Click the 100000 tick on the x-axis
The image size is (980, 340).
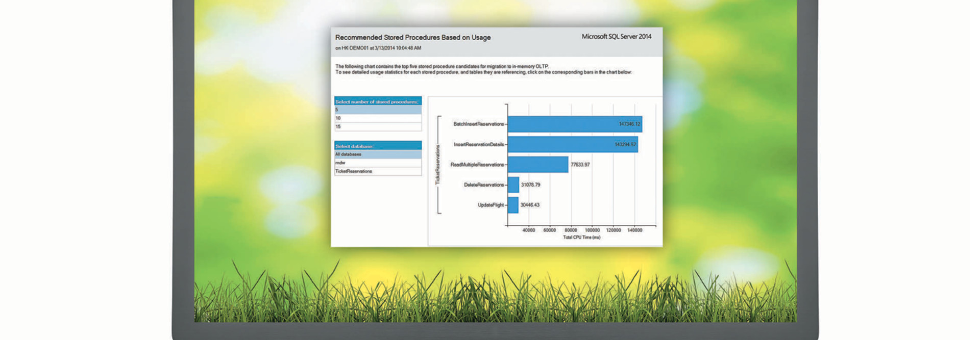coord(592,230)
